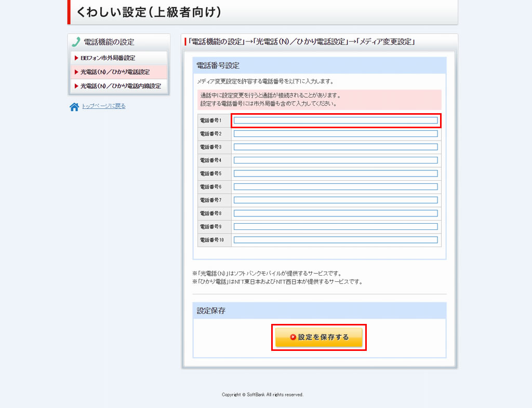Click inside the 電話番号8 field
532x408 pixels.
[336, 213]
